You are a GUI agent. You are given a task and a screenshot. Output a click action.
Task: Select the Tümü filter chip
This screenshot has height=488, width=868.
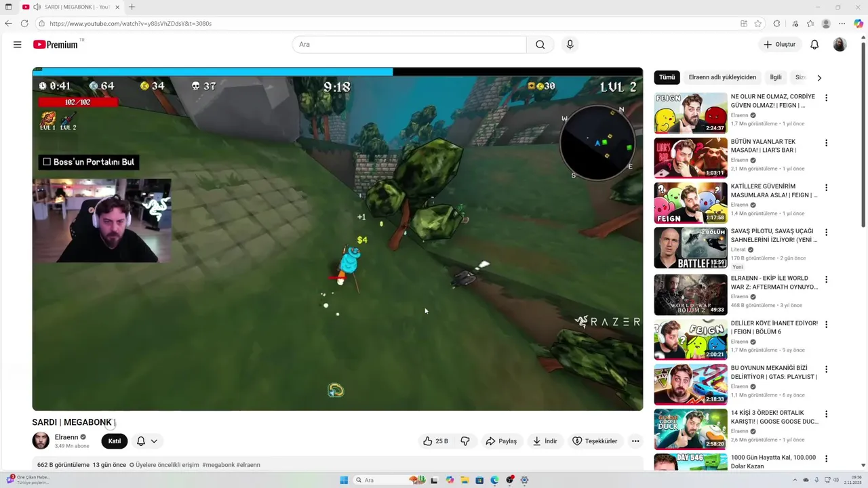coord(667,77)
